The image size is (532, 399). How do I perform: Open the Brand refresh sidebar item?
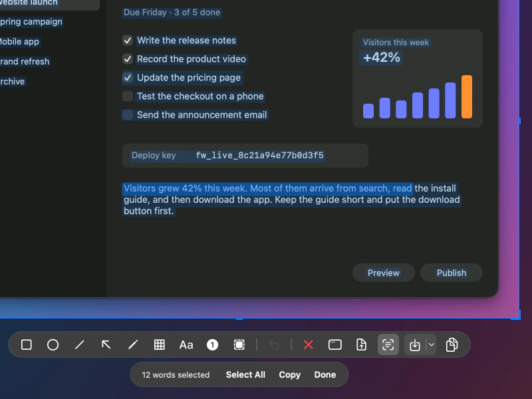[x=25, y=61]
